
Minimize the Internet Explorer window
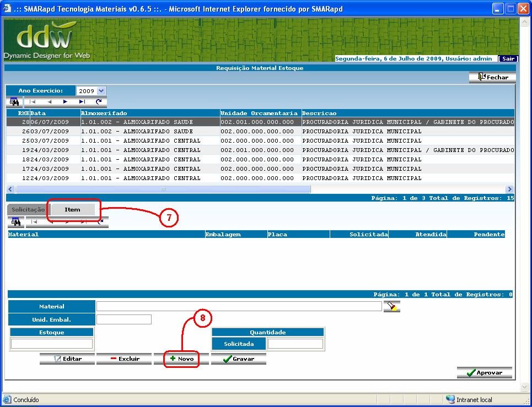coord(498,9)
